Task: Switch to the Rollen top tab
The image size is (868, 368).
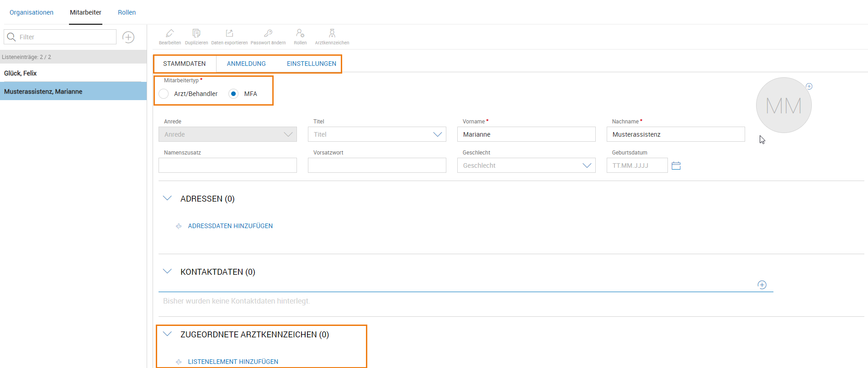Action: 127,12
